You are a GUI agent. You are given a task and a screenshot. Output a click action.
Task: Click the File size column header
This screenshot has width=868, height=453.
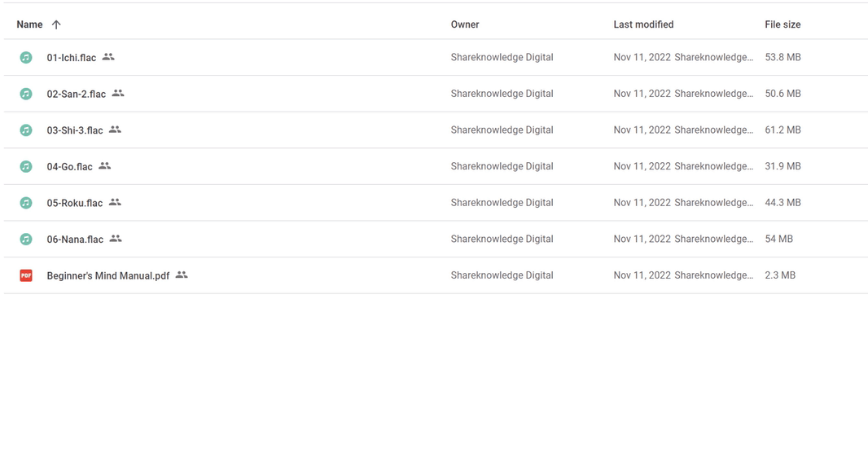point(783,24)
